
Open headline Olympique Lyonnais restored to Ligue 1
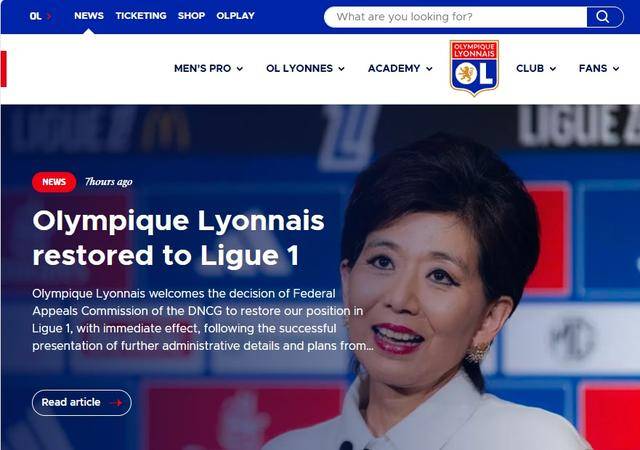tap(178, 238)
